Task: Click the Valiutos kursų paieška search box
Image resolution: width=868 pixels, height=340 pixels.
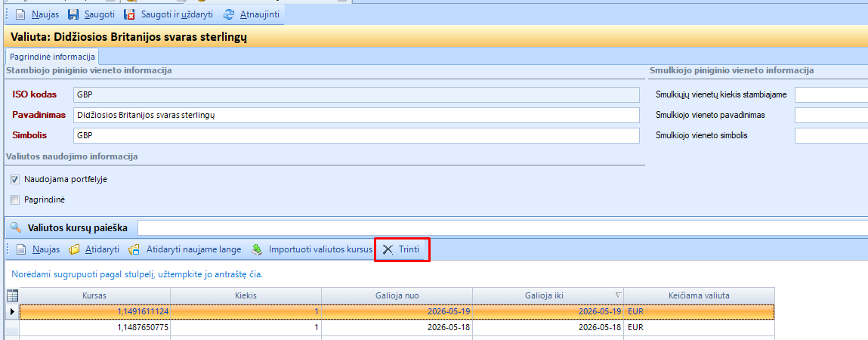Action: click(x=502, y=227)
